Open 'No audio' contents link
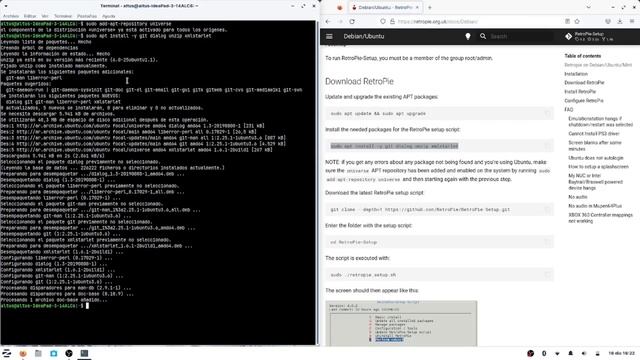Screen dimensions: 640x360 tap(578, 197)
